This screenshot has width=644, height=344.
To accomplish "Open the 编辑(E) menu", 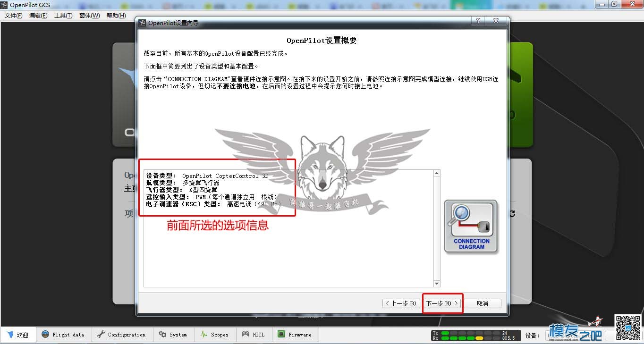I will coord(38,16).
